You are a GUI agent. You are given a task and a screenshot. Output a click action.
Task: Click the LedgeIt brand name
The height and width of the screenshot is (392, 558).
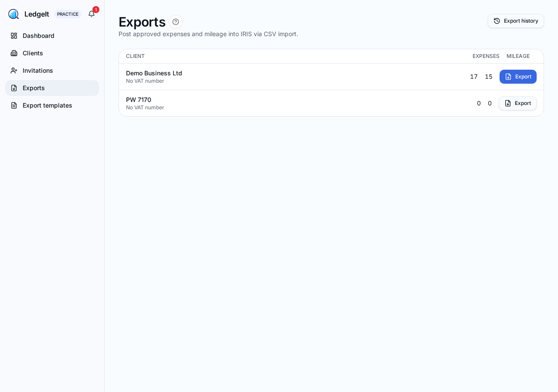tap(37, 14)
